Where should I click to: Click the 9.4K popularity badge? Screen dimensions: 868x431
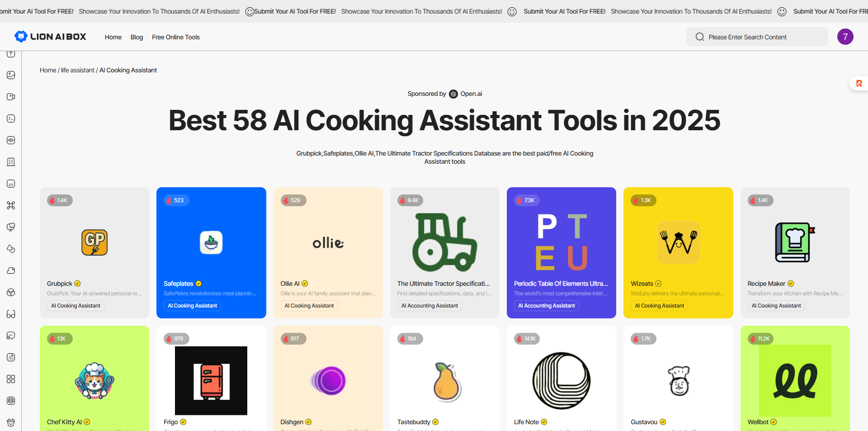click(x=410, y=200)
